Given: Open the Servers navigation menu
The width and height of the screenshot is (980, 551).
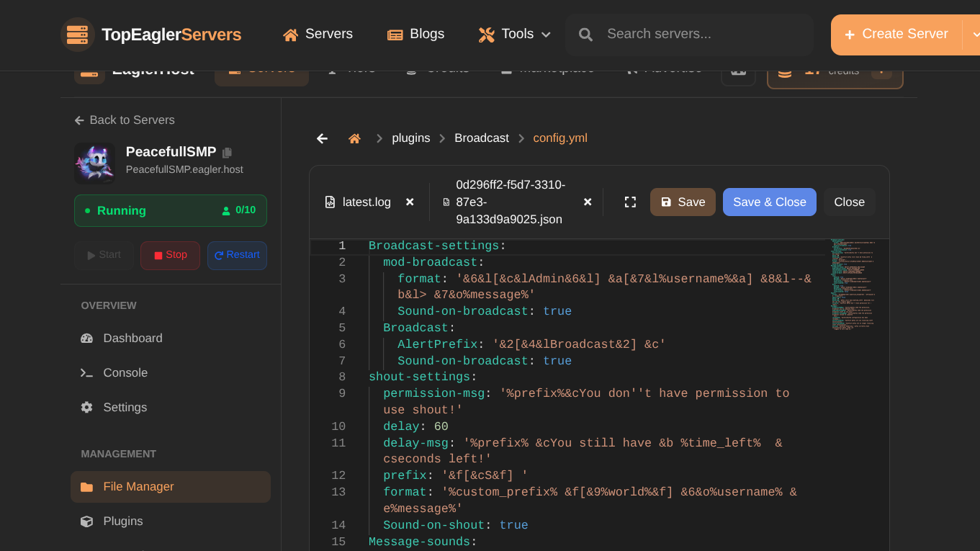Looking at the screenshot, I should 318,35.
